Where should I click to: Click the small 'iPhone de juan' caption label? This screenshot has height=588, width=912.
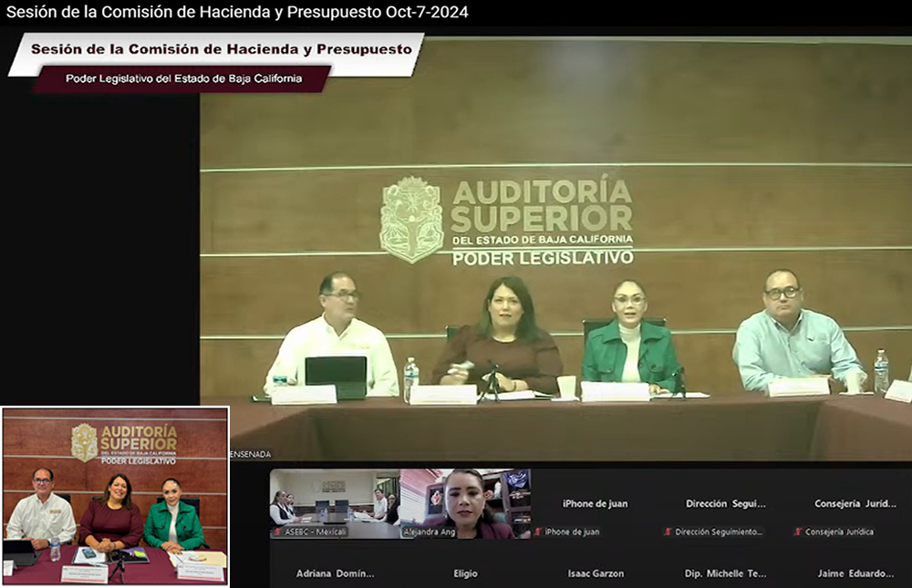(572, 531)
